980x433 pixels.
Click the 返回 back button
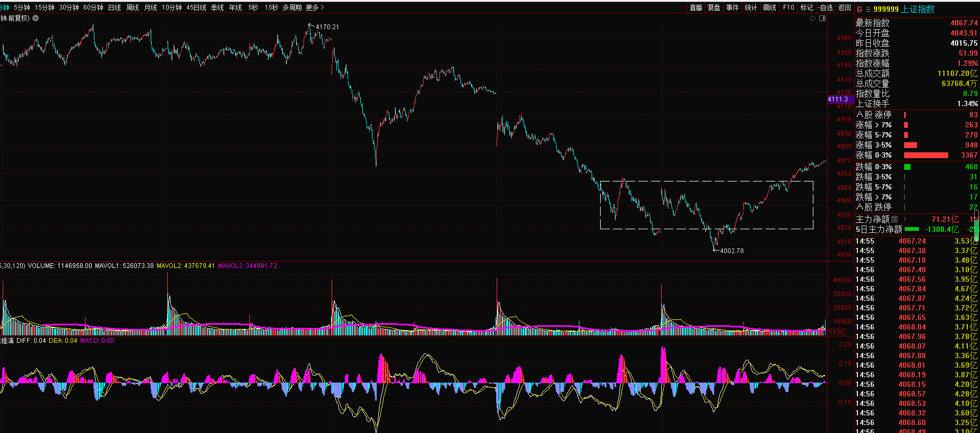[x=844, y=7]
